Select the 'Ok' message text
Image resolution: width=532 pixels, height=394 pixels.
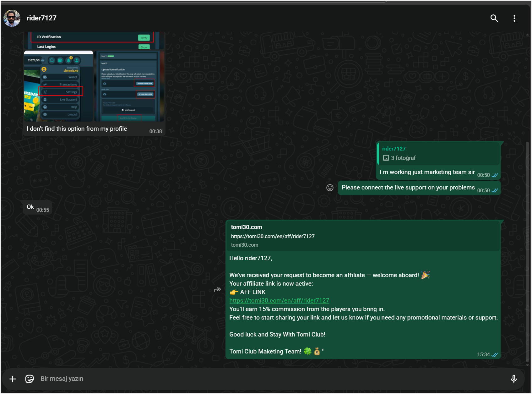point(30,207)
